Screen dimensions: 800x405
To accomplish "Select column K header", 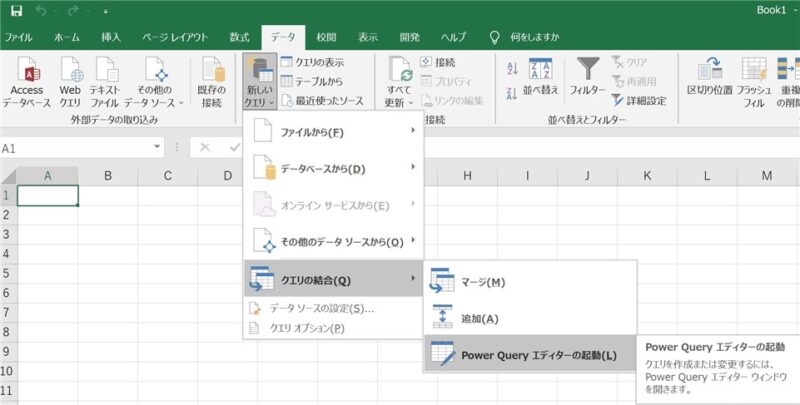I will coord(647,175).
